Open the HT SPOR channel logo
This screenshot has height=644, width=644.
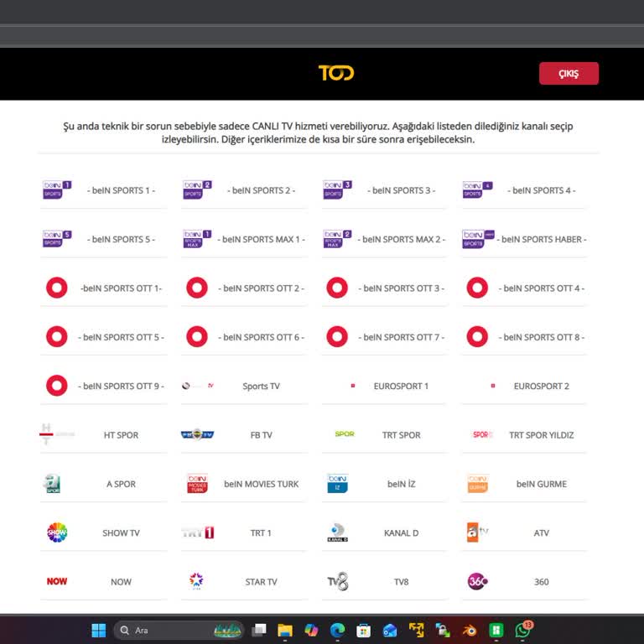tap(57, 434)
